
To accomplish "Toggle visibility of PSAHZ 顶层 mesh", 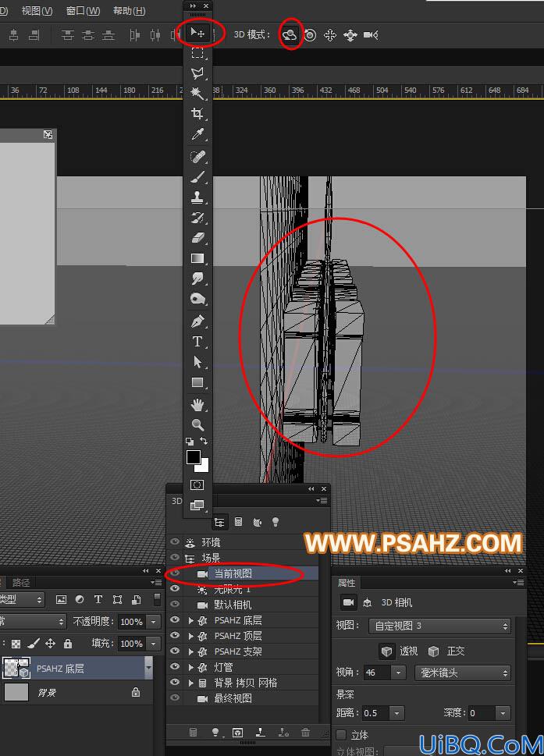I will (x=175, y=635).
